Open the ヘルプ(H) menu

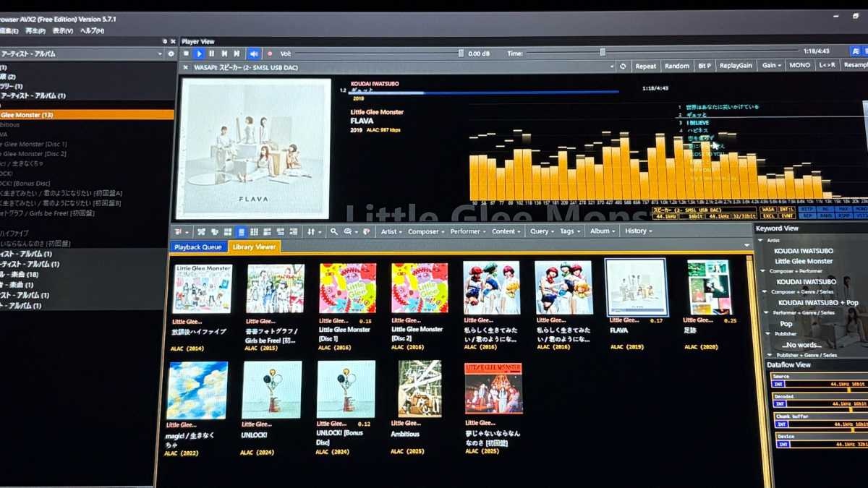point(92,31)
